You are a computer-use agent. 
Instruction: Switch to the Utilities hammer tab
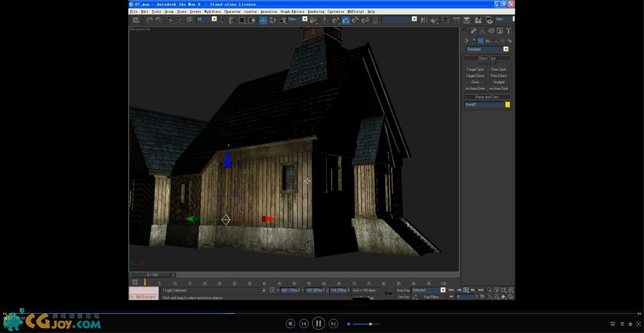tap(509, 31)
